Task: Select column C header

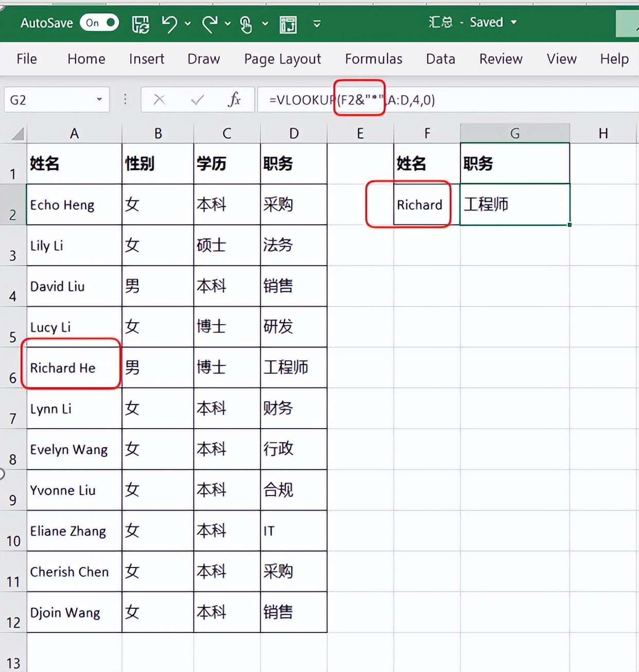Action: click(x=227, y=134)
